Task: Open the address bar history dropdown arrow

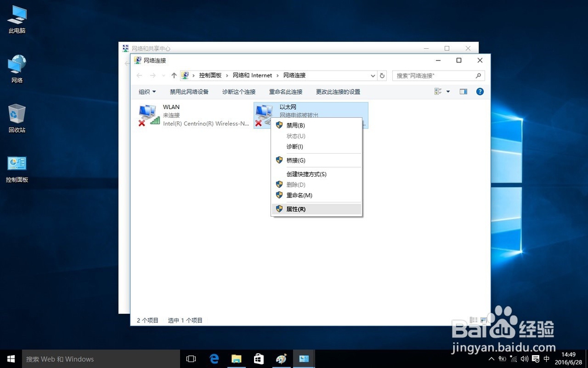Action: pyautogui.click(x=372, y=75)
